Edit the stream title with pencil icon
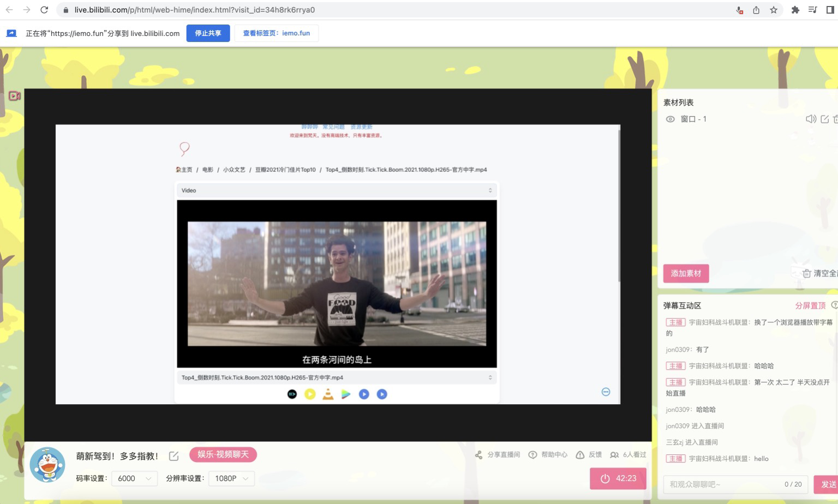Viewport: 838px width, 504px height. point(173,456)
